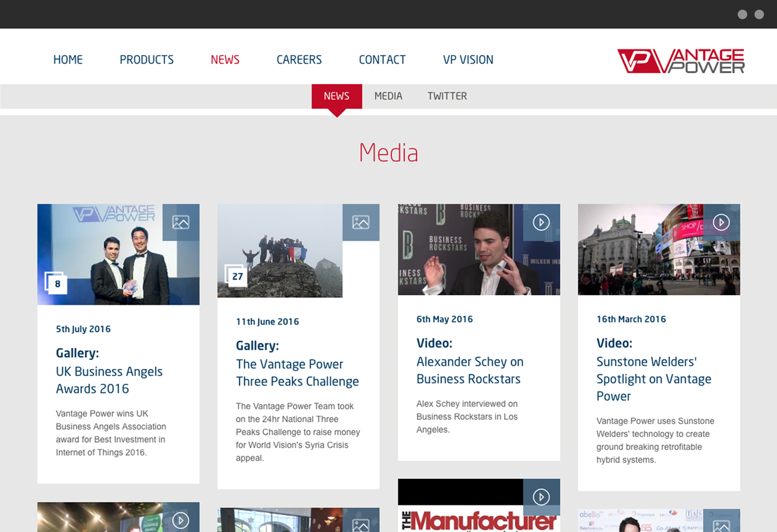Click The Manufacturer video thumbnail
777x532 pixels.
pos(479,505)
